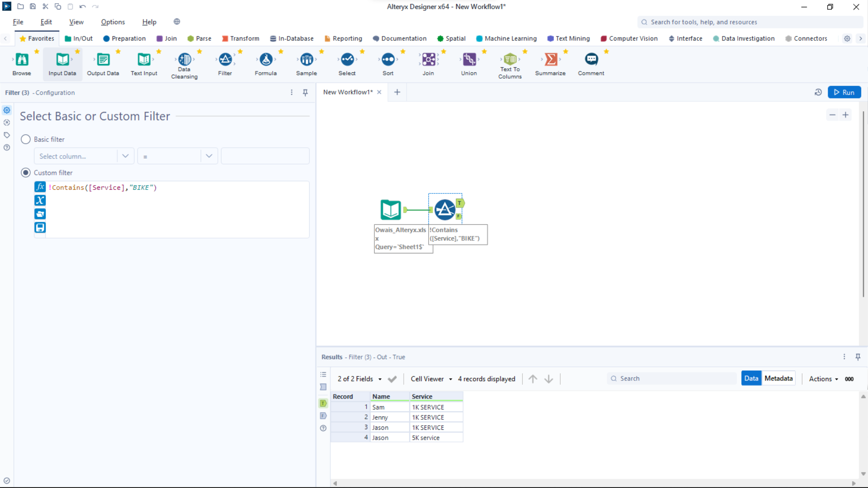Switch to the Preparation tool category tab
Viewport: 868px width, 488px height.
click(124, 38)
